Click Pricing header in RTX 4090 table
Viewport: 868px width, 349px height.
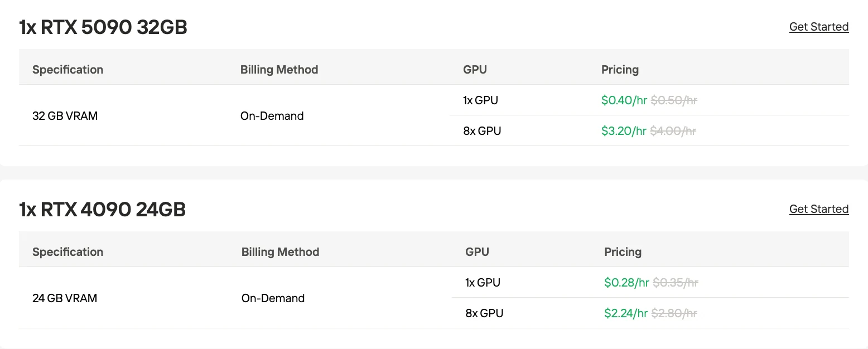[623, 252]
